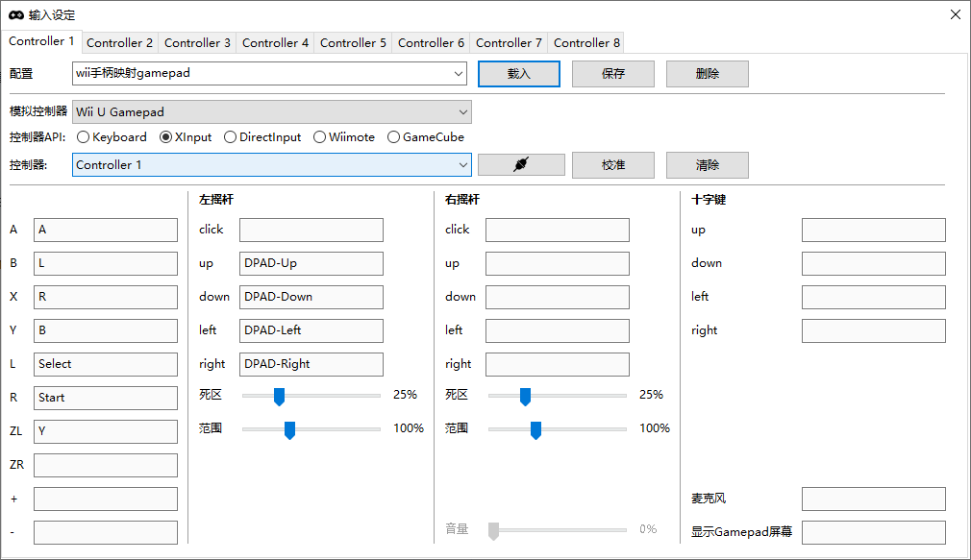Click the right stick click field
The image size is (971, 560).
558,230
